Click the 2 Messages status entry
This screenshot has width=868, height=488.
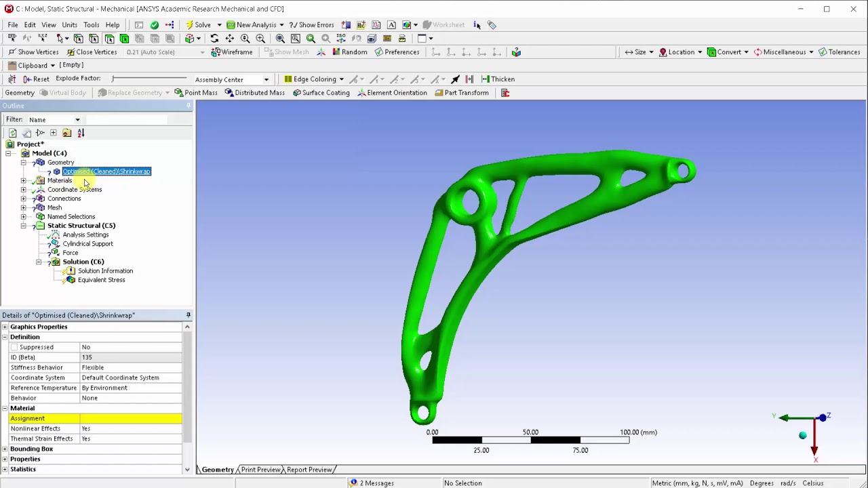coord(372,483)
